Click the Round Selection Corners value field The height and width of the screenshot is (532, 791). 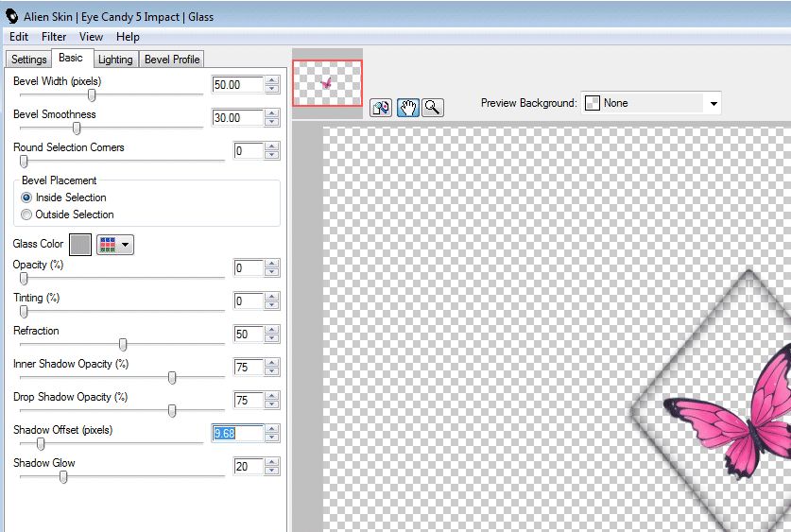(x=249, y=151)
